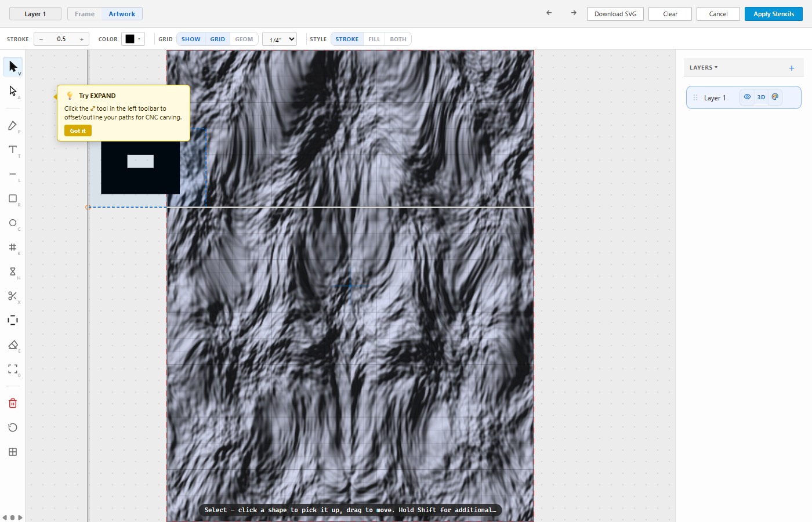Redo with the right arrow icon

[x=574, y=13]
